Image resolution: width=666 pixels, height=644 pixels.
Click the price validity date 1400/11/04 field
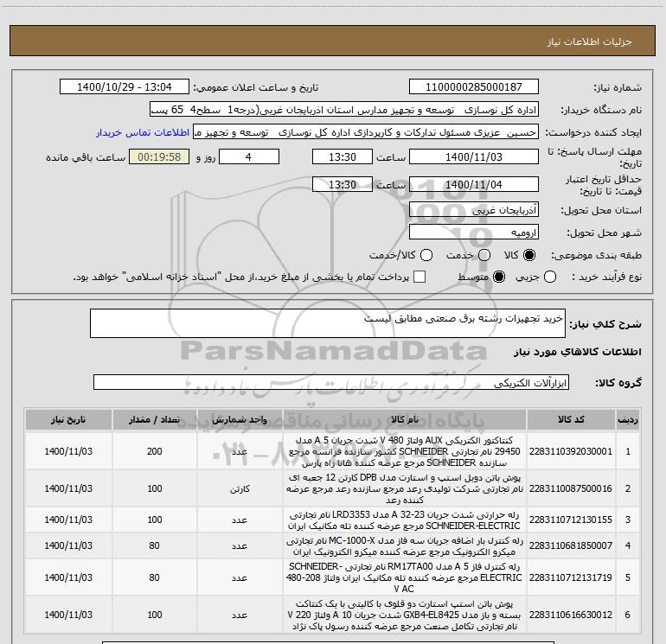[x=474, y=185]
